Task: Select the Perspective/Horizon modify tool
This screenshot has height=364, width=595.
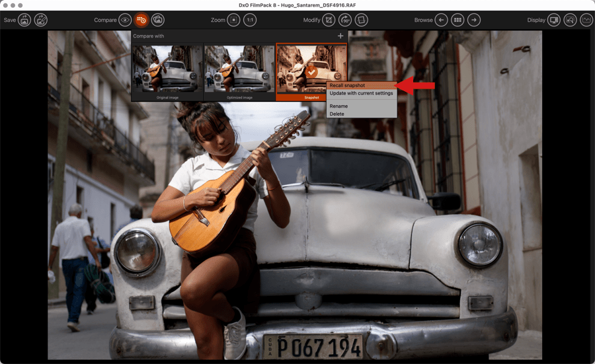Action: [x=361, y=20]
